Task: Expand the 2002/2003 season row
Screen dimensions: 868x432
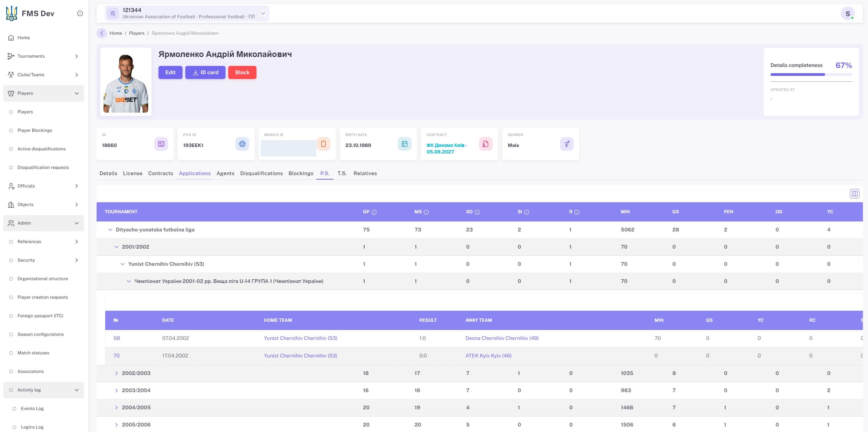Action: coord(116,373)
